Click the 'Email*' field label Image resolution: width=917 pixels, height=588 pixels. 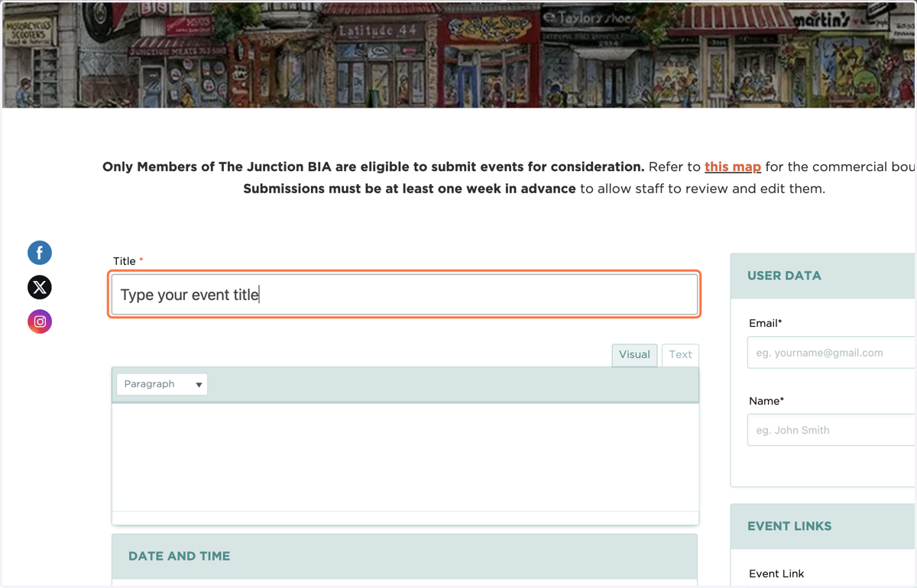[766, 323]
